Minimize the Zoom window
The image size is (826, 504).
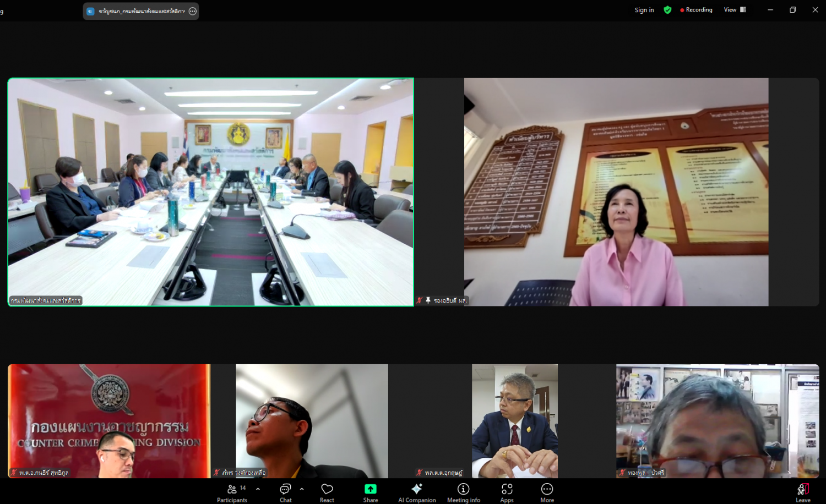coord(770,10)
